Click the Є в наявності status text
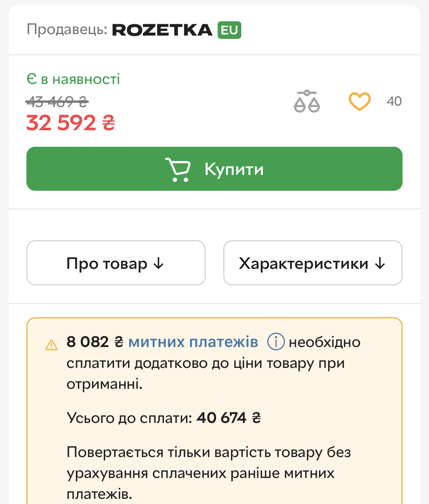The height and width of the screenshot is (504, 429). click(x=73, y=79)
